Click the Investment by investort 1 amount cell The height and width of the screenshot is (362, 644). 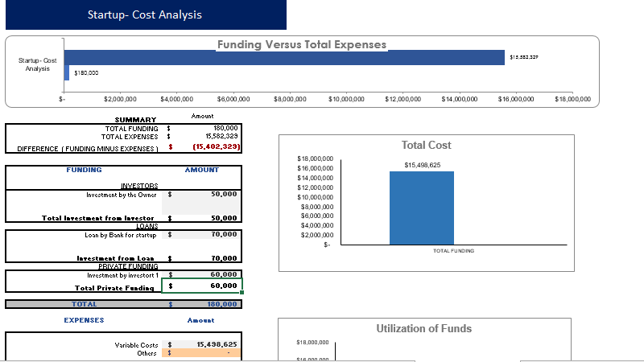click(x=206, y=274)
